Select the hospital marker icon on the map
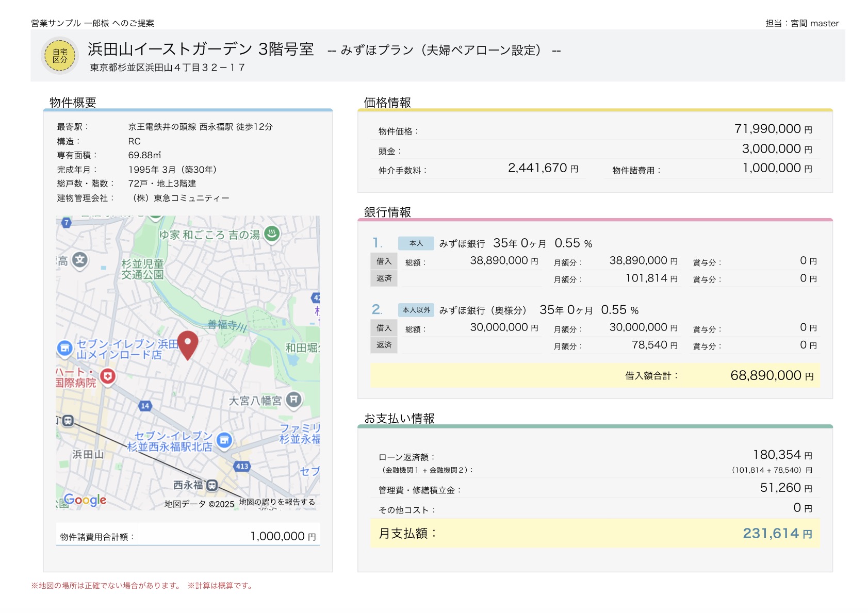The height and width of the screenshot is (613, 868). [x=108, y=376]
